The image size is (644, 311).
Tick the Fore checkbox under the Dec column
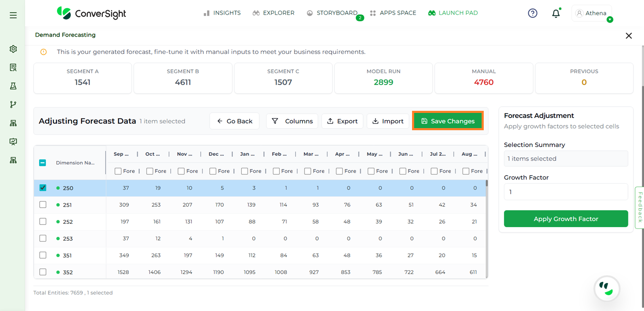tap(213, 171)
